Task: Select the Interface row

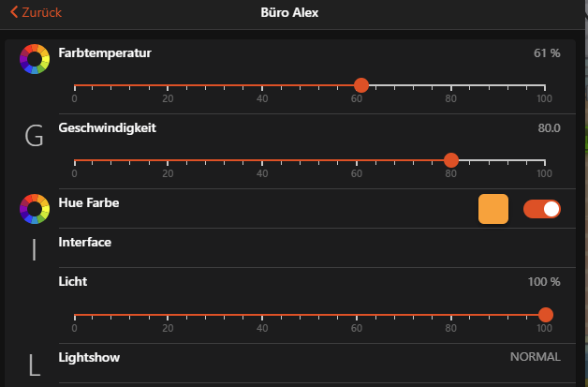Action: 85,242
